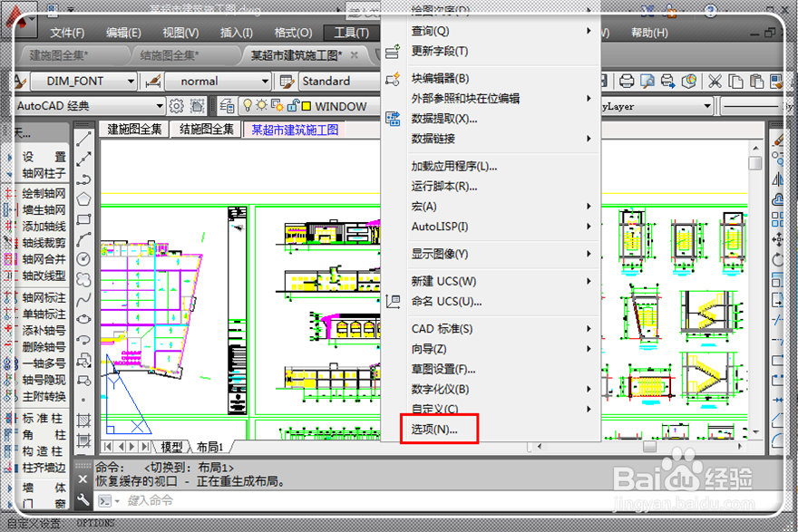Open the AutoCAD 经典 workspace dropdown
The height and width of the screenshot is (532, 798).
pos(160,106)
